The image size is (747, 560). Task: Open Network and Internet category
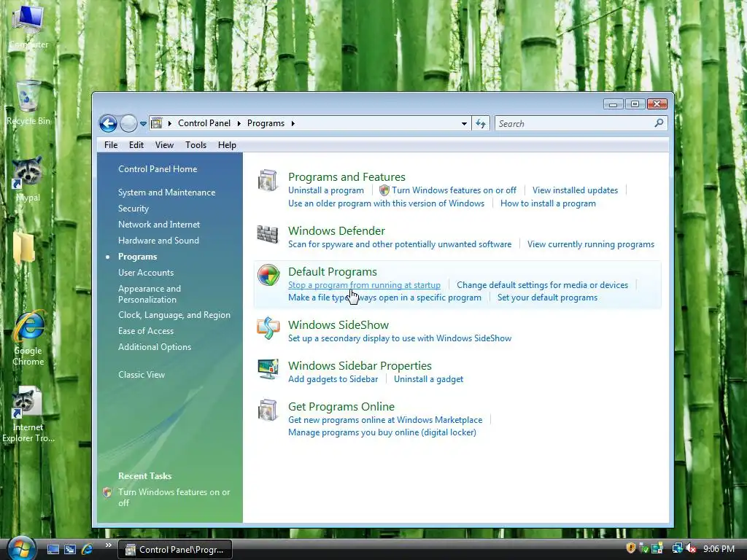coord(159,225)
